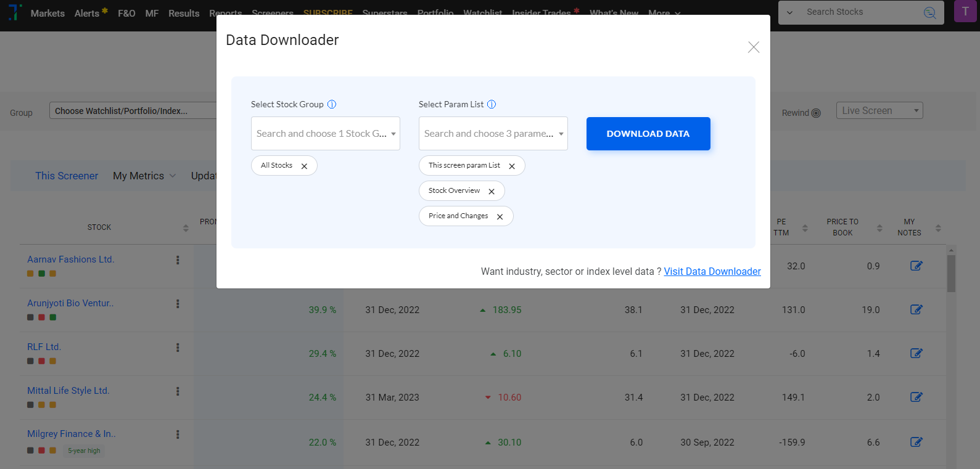Open Arunjyoti Bio Ventur.. stock page

tap(70, 303)
